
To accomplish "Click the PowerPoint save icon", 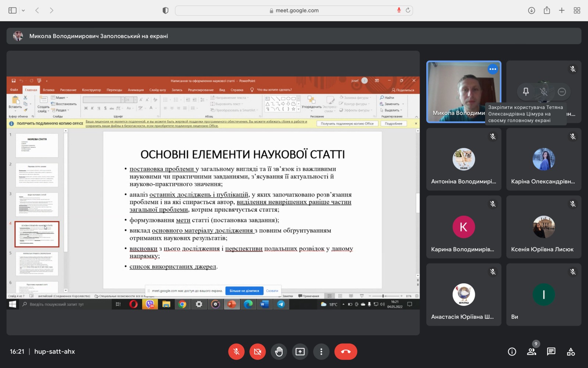I will pyautogui.click(x=14, y=81).
